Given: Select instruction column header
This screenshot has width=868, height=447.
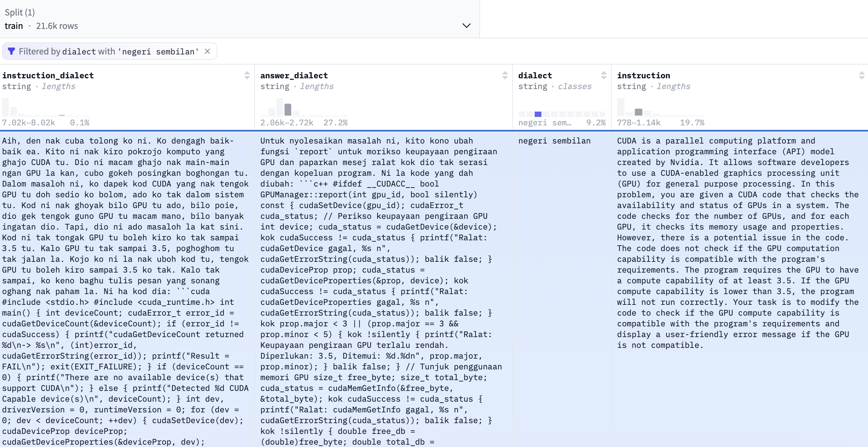Looking at the screenshot, I should tap(643, 76).
